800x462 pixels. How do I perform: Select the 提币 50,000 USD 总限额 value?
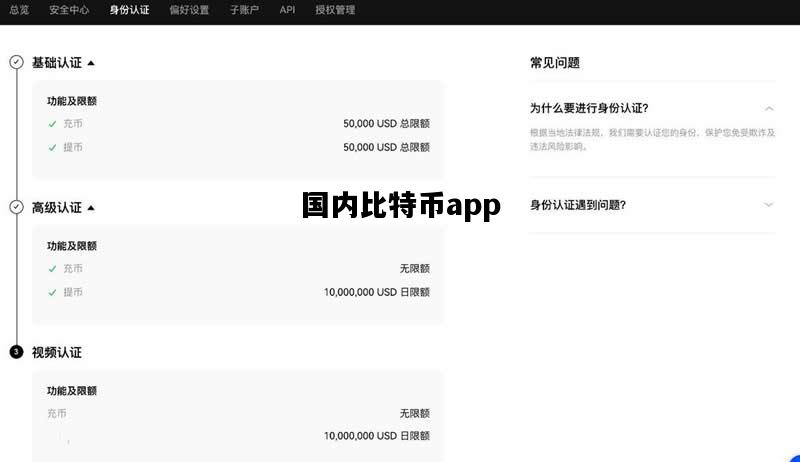click(386, 147)
